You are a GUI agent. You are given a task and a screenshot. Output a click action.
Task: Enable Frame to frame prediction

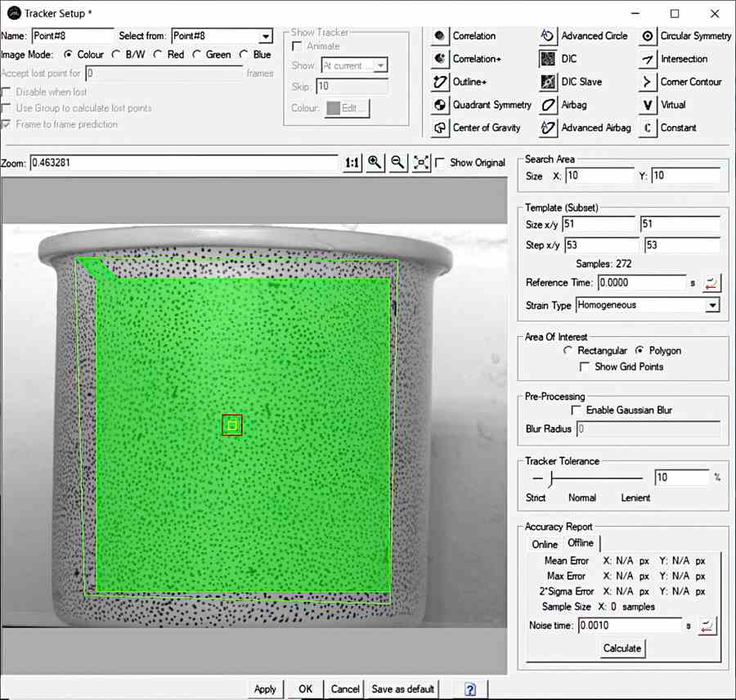click(x=7, y=125)
